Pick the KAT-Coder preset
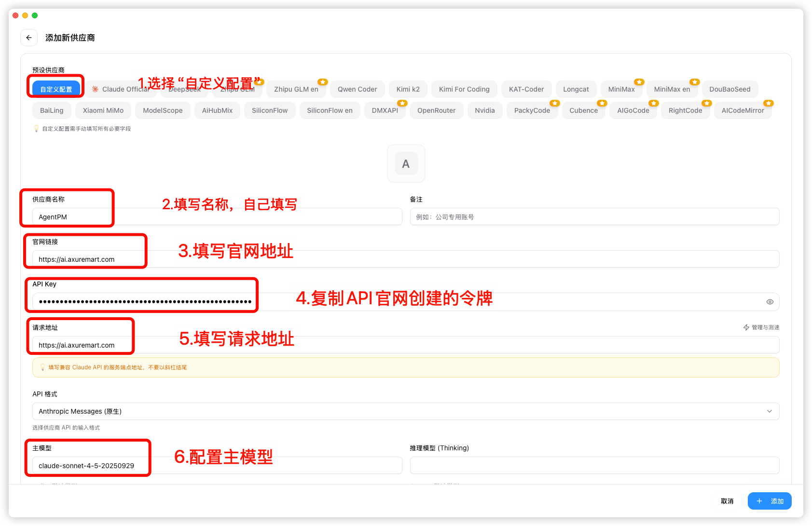The image size is (812, 526). pyautogui.click(x=526, y=89)
